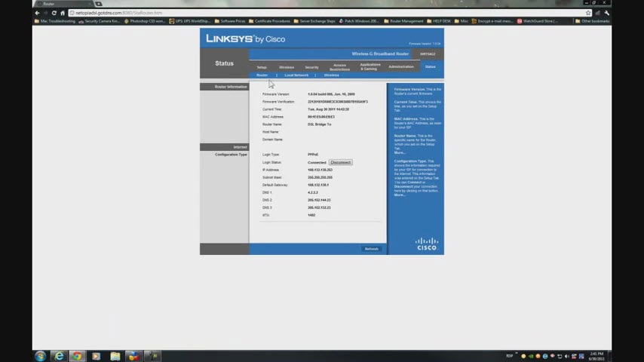Open the Misc bookmark folder
Screen dimensions: 644x362
462,21
